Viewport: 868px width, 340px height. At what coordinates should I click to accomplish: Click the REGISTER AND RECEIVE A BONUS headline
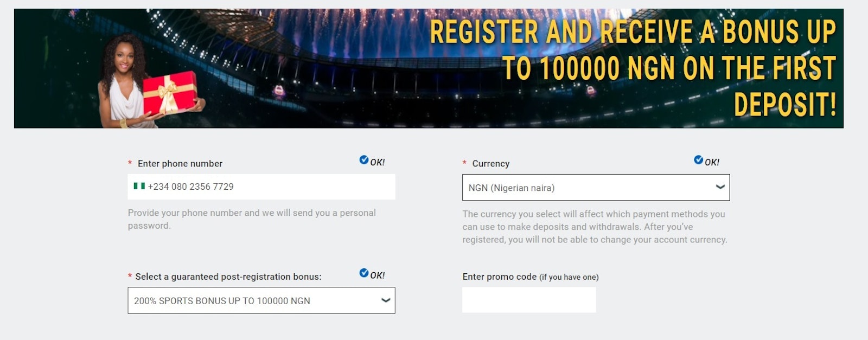(631, 31)
